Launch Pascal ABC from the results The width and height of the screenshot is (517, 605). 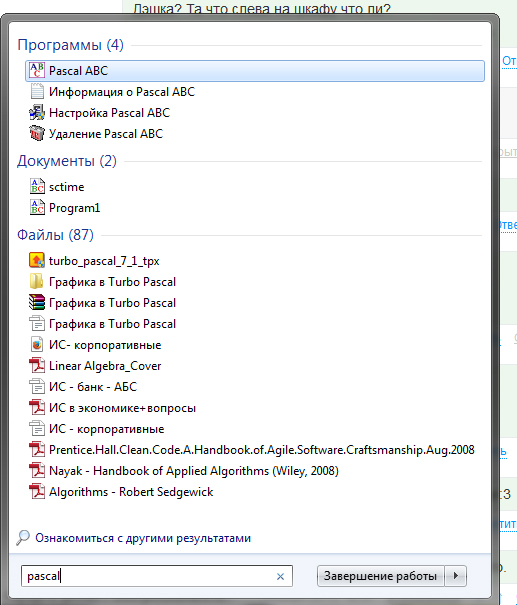(x=255, y=71)
